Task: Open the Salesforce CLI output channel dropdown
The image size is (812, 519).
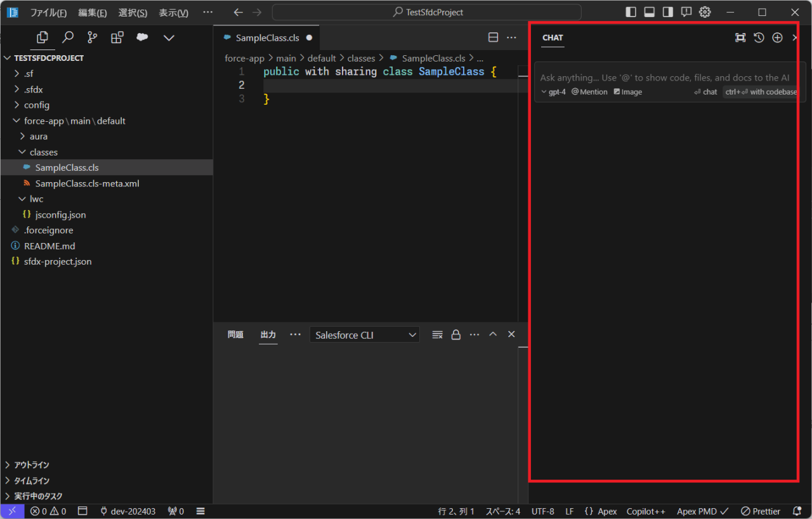Action: [365, 334]
